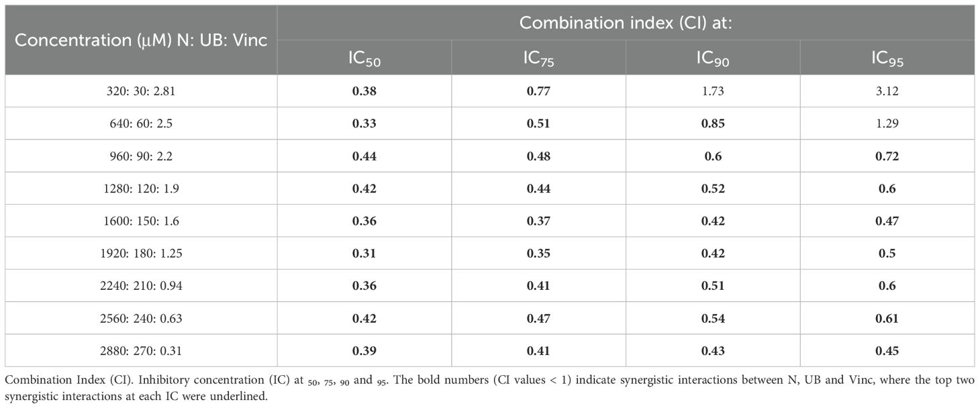Click the 320: 30: 2.81 concentration cell
The width and height of the screenshot is (980, 408).
(x=141, y=91)
